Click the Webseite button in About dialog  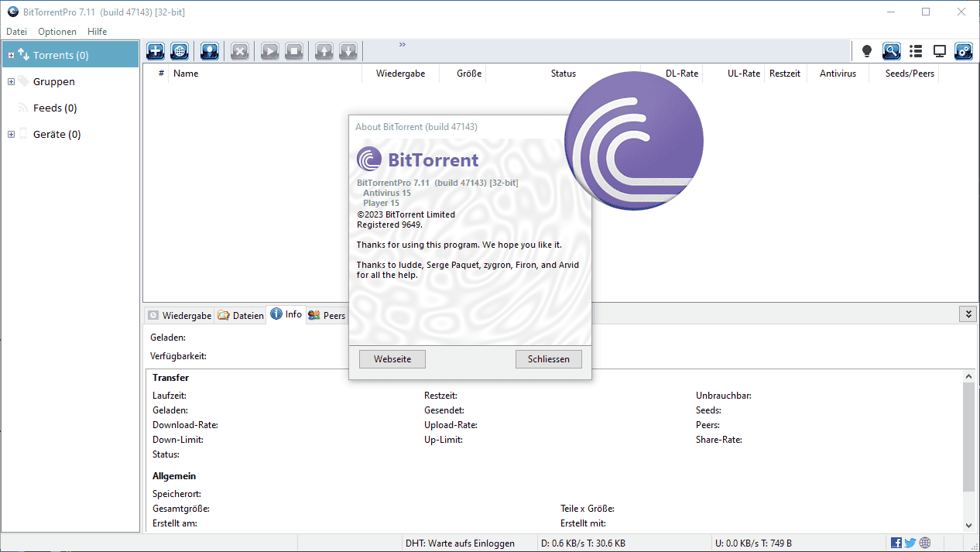392,359
